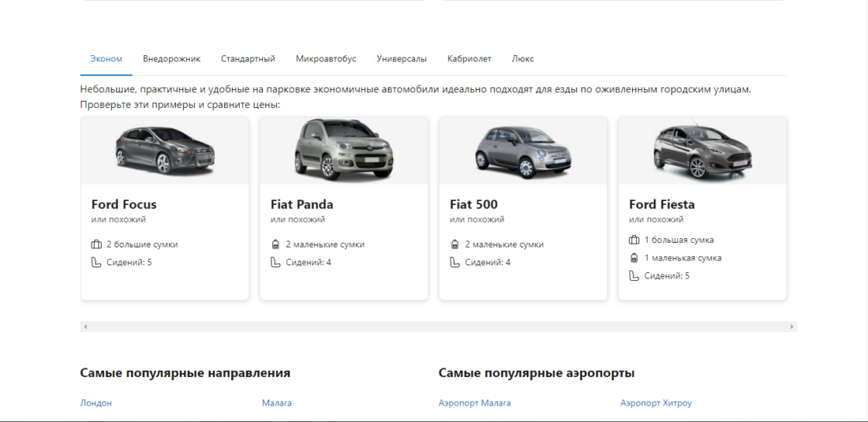Click the small bag icon on Ford Fiesta card
This screenshot has height=422, width=868.
pos(634,258)
